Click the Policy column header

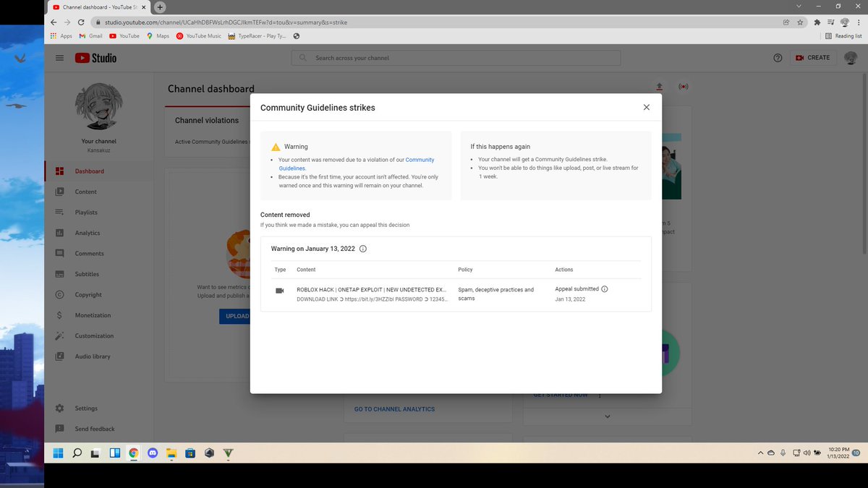[466, 270]
